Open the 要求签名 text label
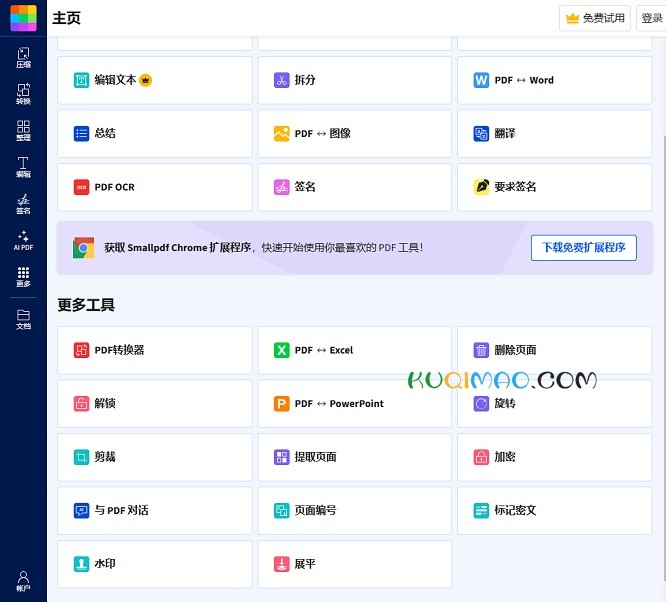 point(515,187)
